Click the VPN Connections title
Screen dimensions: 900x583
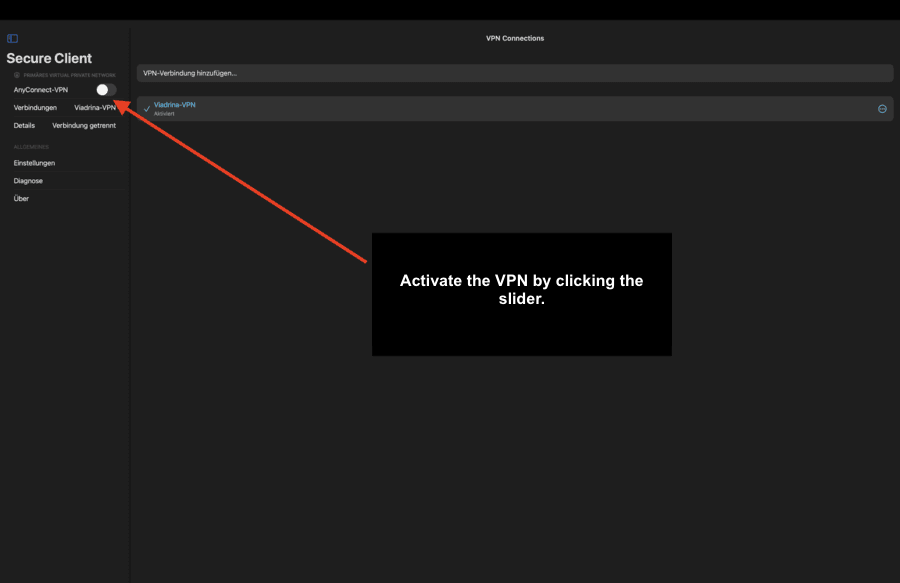pos(515,38)
